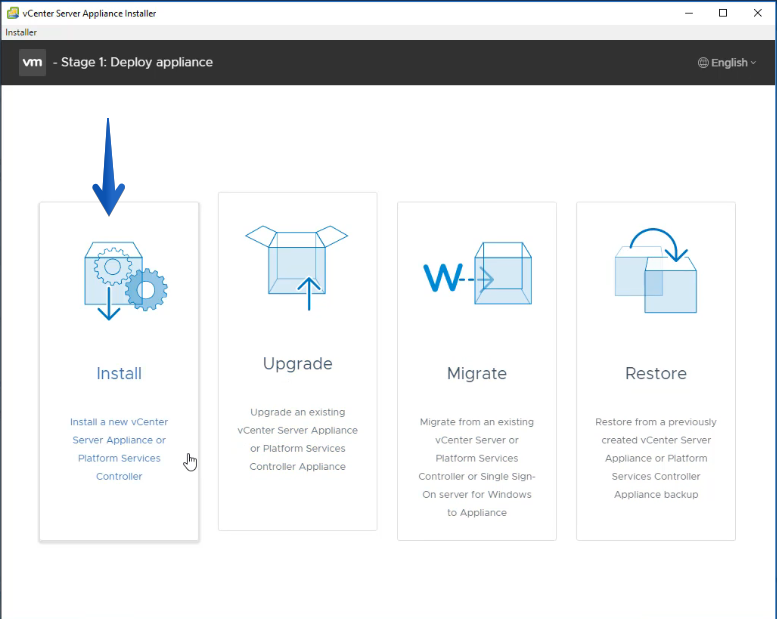
Task: Select the Upgrade heading
Action: [297, 364]
